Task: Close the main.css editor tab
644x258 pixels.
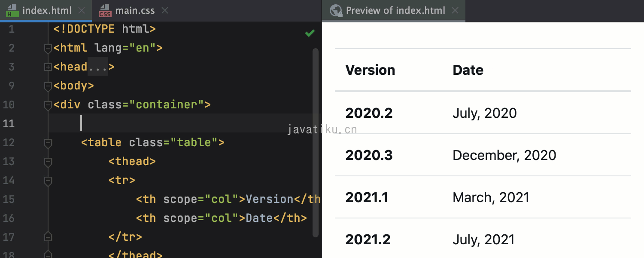Action: 165,11
